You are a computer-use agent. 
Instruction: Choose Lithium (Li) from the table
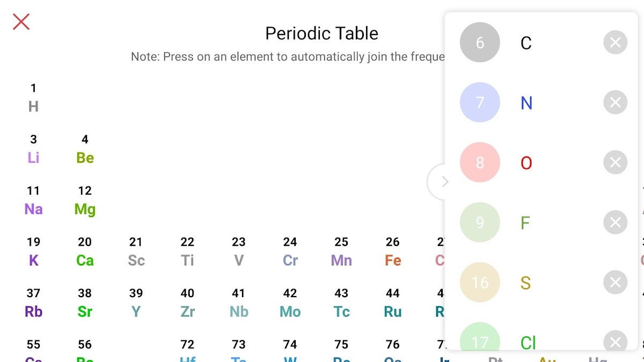pyautogui.click(x=33, y=151)
